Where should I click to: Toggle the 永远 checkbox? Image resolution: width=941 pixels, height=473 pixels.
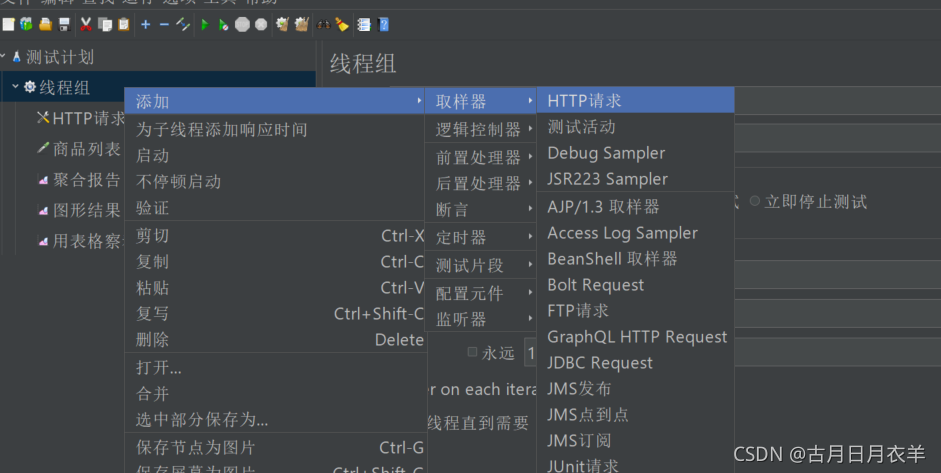click(x=472, y=352)
